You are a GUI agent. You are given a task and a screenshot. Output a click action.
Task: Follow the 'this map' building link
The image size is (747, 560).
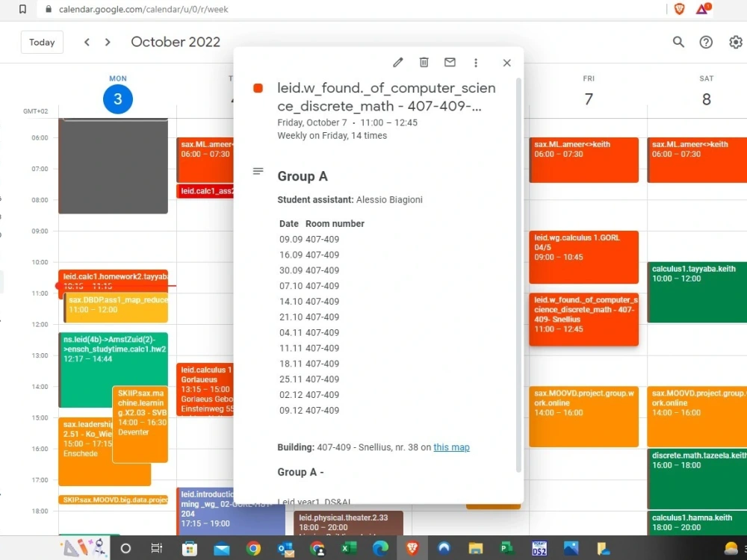click(x=451, y=447)
